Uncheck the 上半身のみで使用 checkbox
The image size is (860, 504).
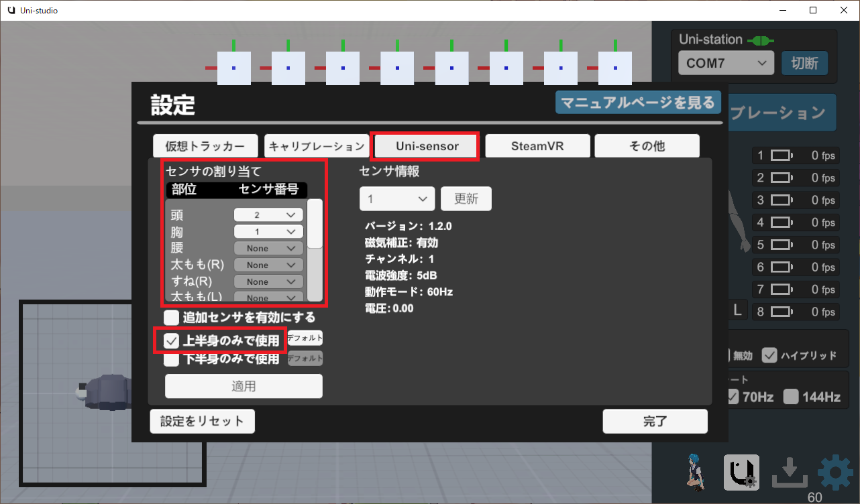click(x=172, y=340)
